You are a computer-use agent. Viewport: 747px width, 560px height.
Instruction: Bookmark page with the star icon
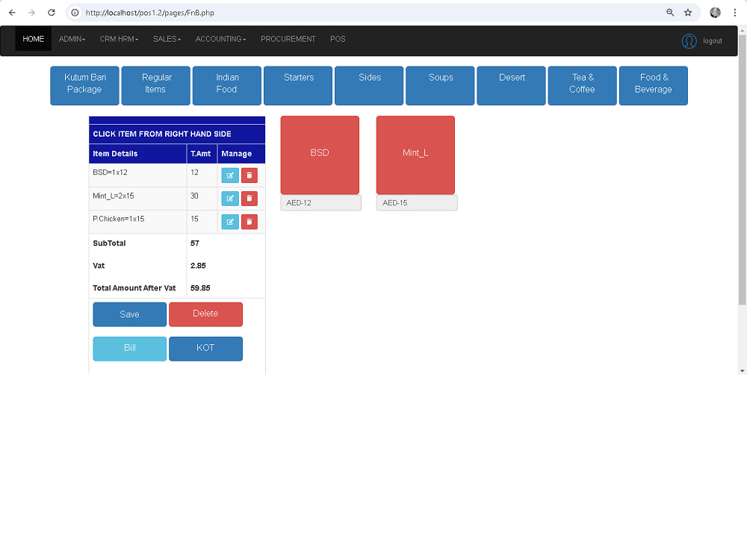coord(688,13)
